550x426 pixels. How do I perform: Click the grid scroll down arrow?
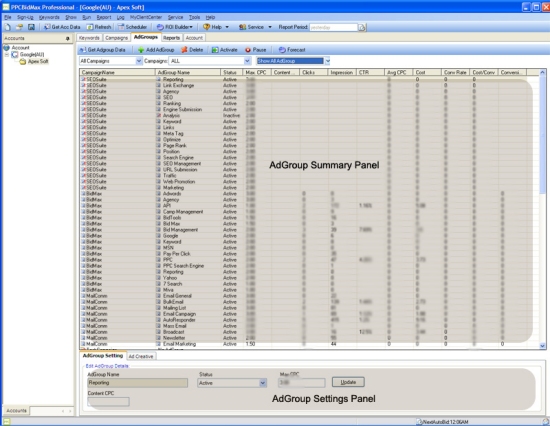(542, 346)
